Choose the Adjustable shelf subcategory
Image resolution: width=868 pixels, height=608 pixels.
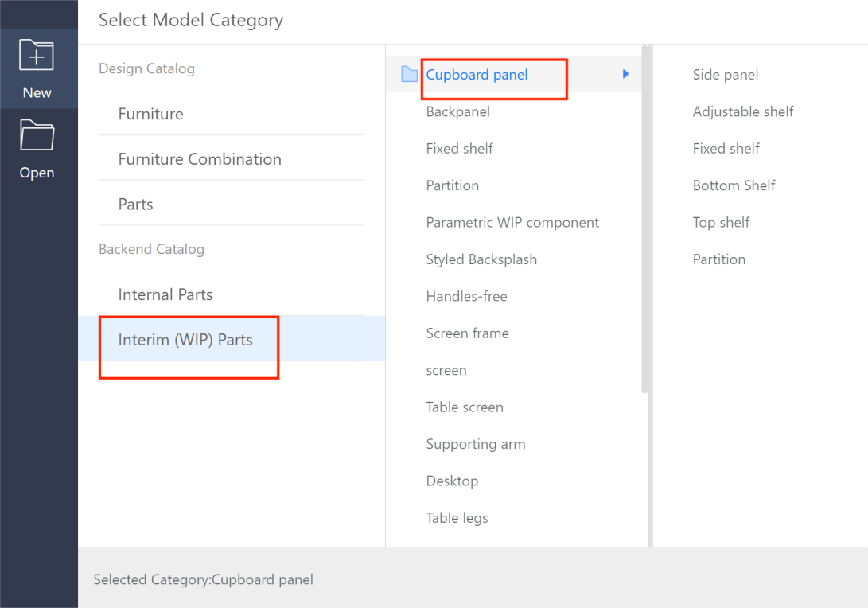click(x=743, y=111)
